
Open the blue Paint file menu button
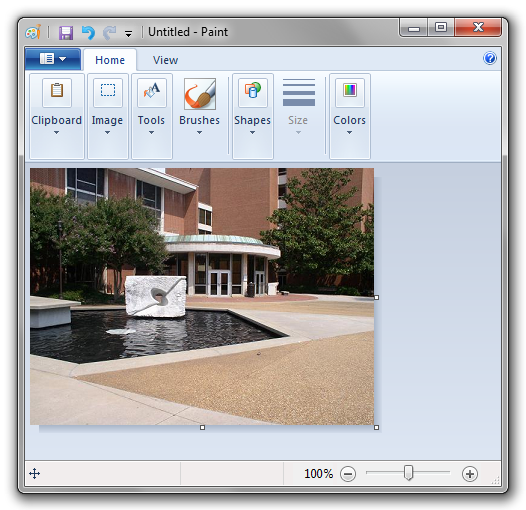pos(53,59)
